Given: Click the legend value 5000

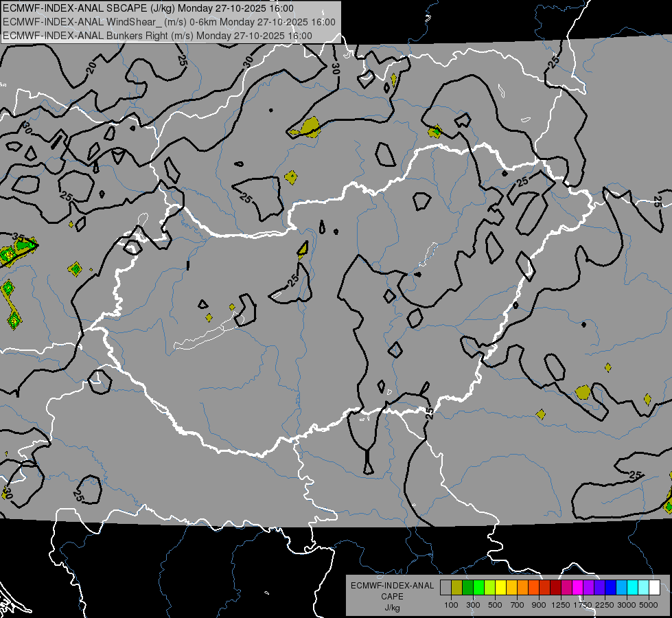Looking at the screenshot, I should click(649, 605).
